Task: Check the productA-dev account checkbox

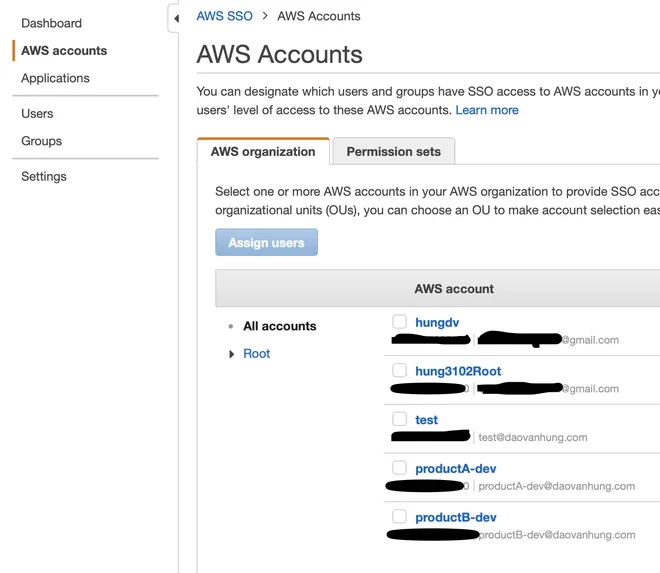Action: 399,468
